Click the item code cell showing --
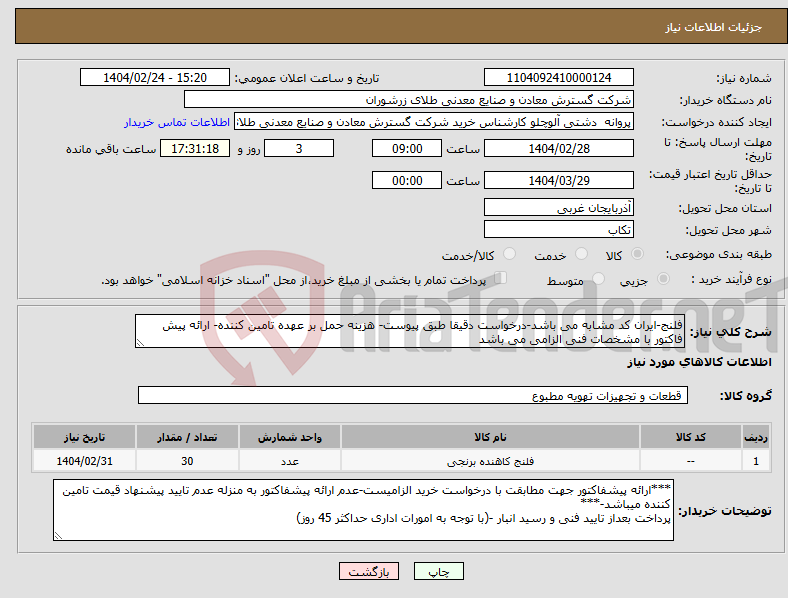The height and width of the screenshot is (598, 788). [691, 461]
